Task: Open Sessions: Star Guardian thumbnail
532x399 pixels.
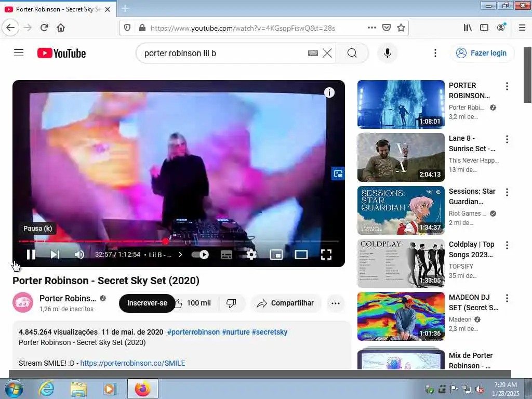Action: click(401, 210)
